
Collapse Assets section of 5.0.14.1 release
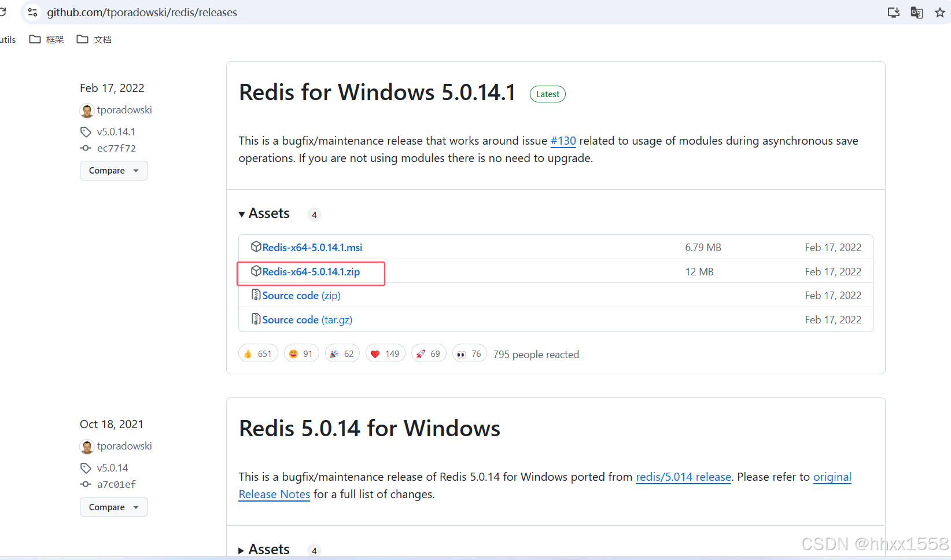(x=264, y=213)
